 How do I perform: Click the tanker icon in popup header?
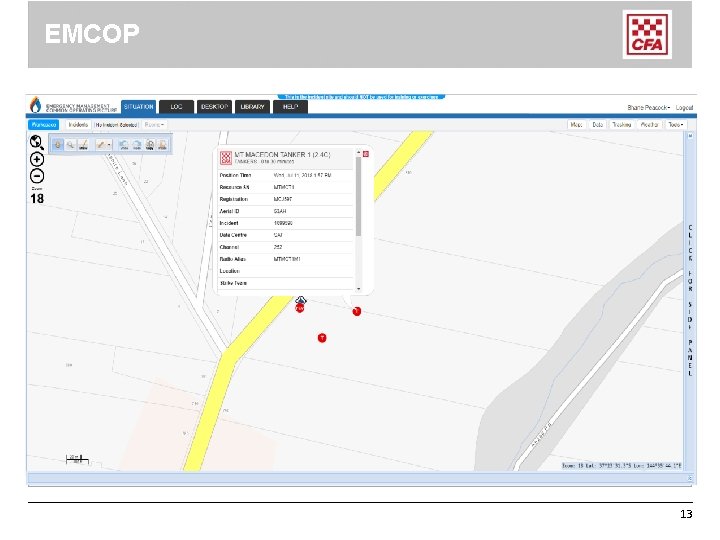point(225,158)
